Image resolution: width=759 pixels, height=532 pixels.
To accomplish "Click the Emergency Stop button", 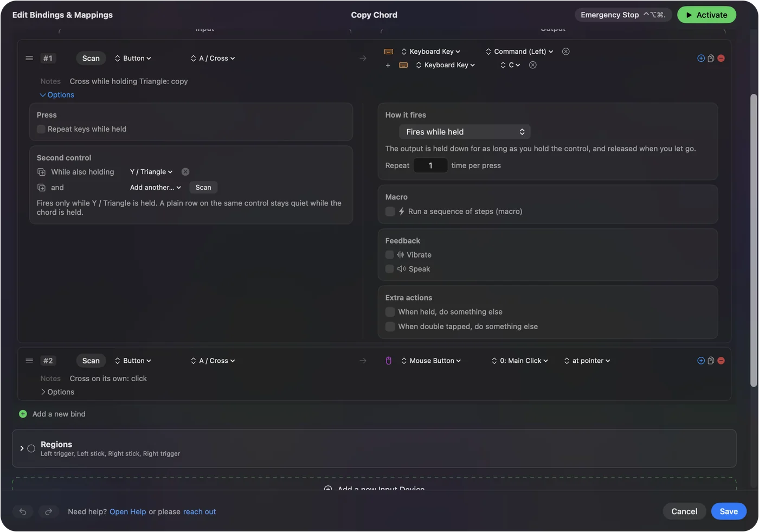I will 623,15.
